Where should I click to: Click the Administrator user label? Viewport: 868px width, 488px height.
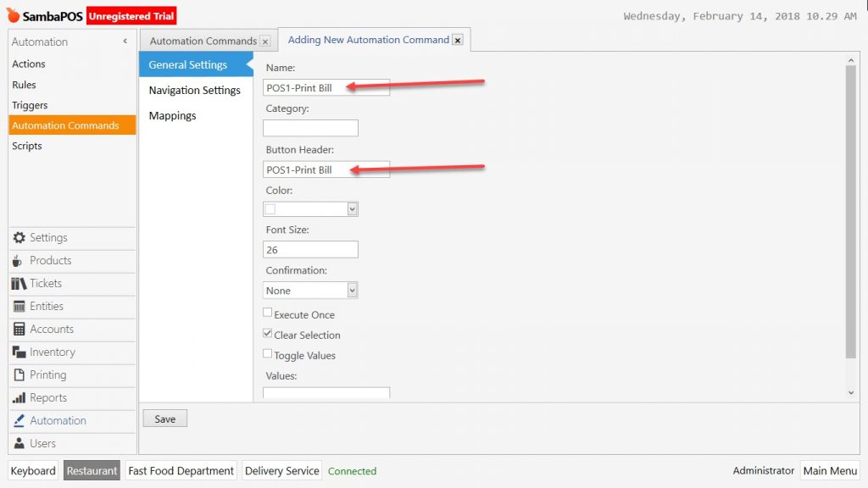click(764, 471)
